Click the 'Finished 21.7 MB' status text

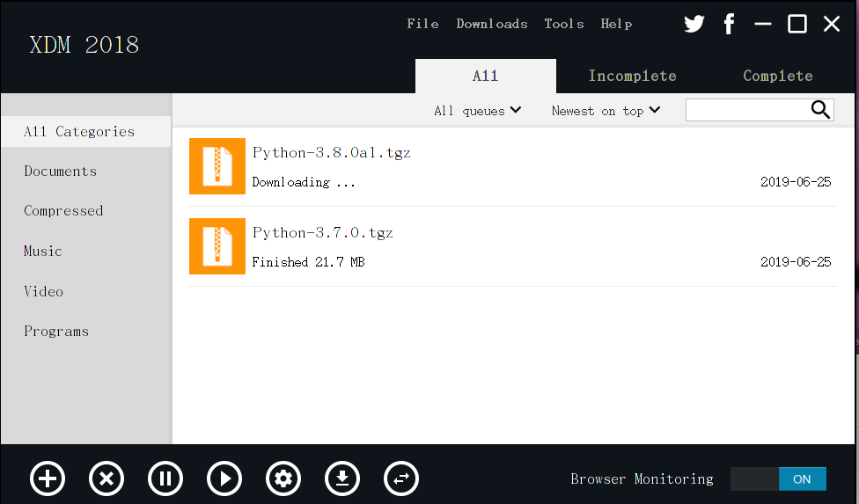(308, 262)
